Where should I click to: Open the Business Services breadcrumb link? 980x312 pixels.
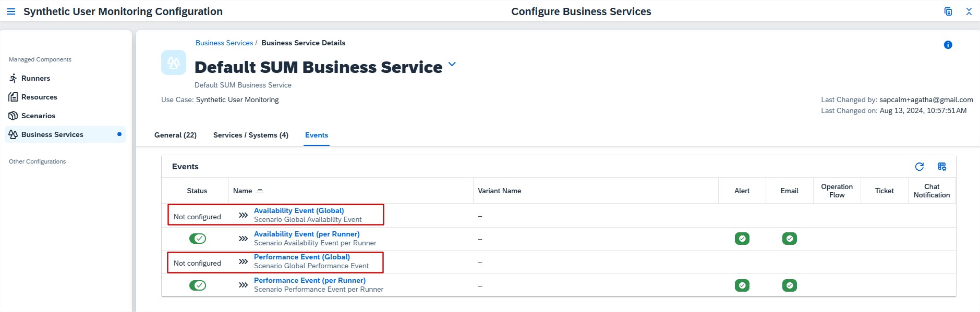pyautogui.click(x=224, y=43)
